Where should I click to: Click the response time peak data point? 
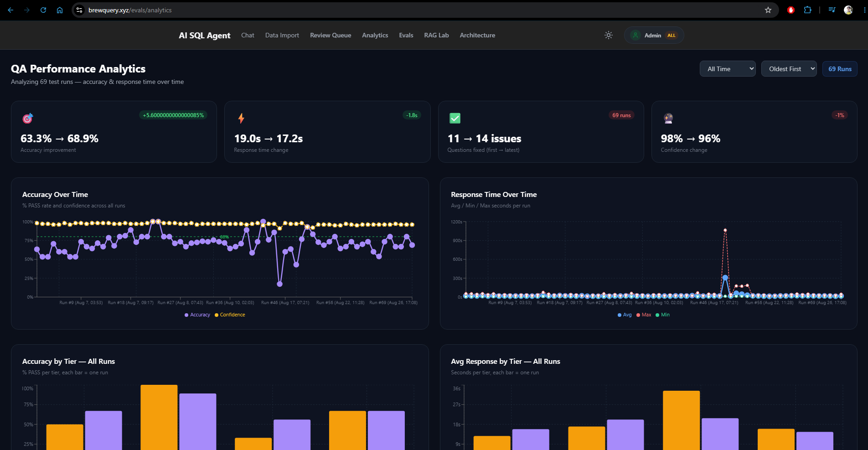click(725, 230)
